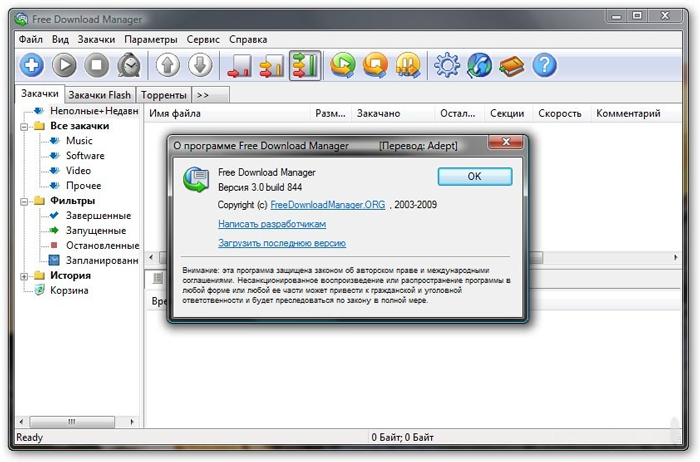Select the Music category
Image resolution: width=700 pixels, height=462 pixels.
tap(79, 141)
